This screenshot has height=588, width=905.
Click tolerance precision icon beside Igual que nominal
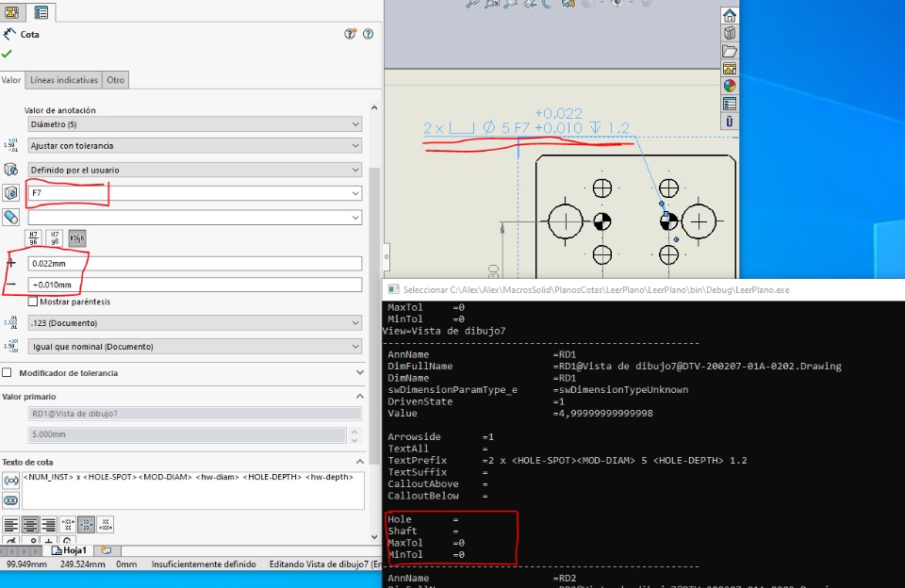tap(10, 346)
